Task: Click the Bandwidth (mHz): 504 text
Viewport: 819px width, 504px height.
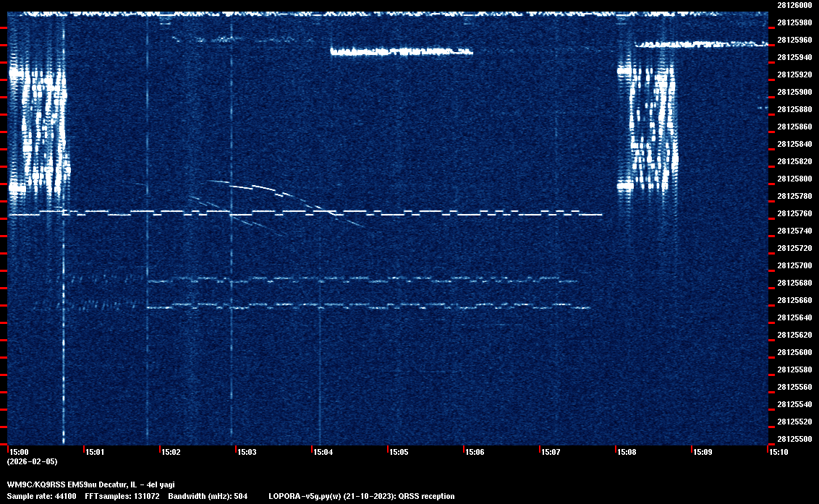Action: tap(211, 496)
